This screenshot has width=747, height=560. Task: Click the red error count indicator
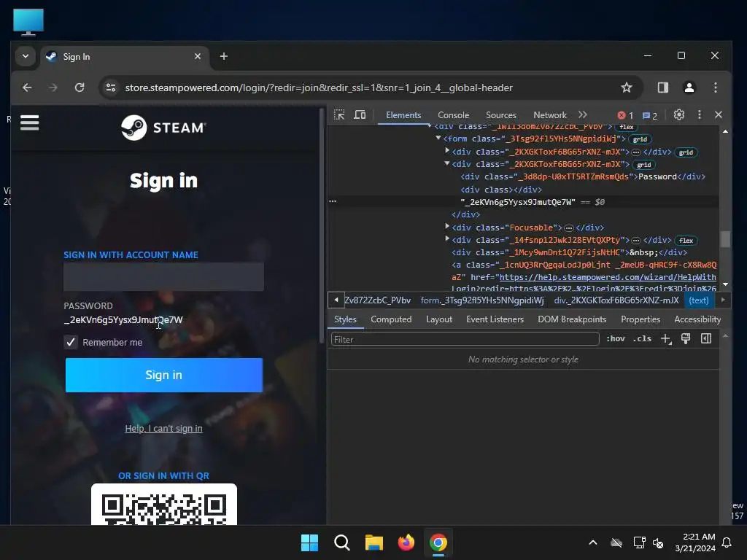click(x=625, y=115)
